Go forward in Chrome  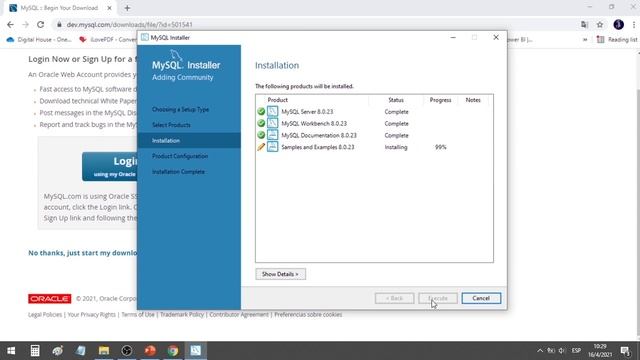pos(25,24)
